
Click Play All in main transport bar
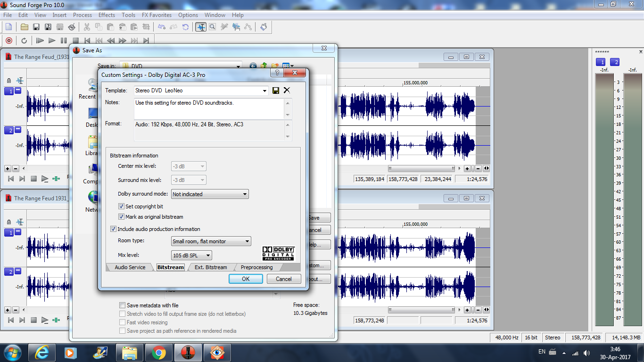click(40, 41)
